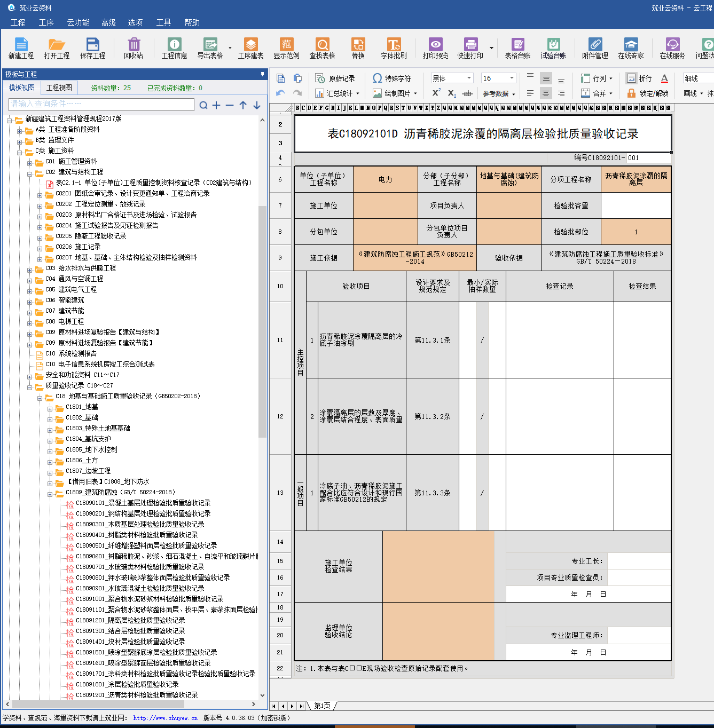Click the subscript X₂ icon

point(452,93)
